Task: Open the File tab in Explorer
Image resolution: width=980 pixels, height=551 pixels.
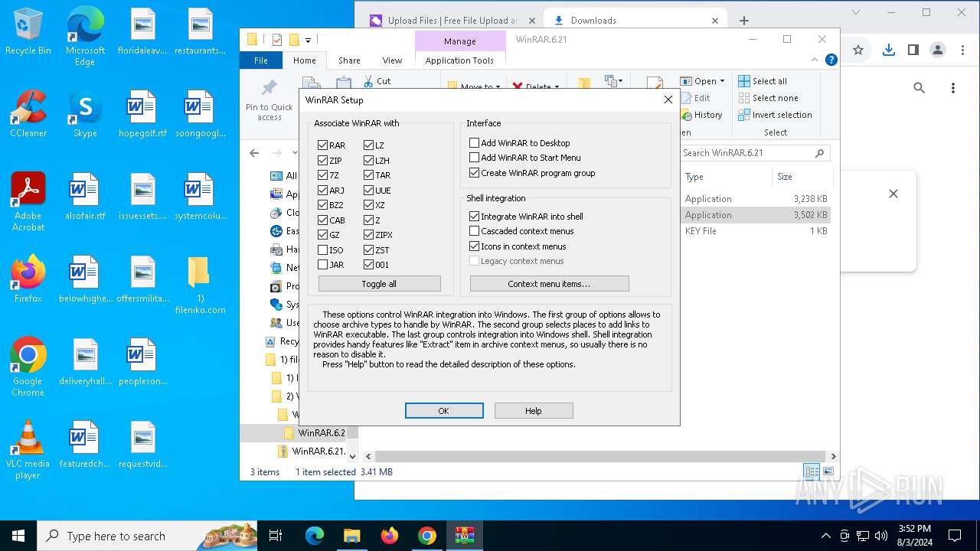Action: point(261,60)
